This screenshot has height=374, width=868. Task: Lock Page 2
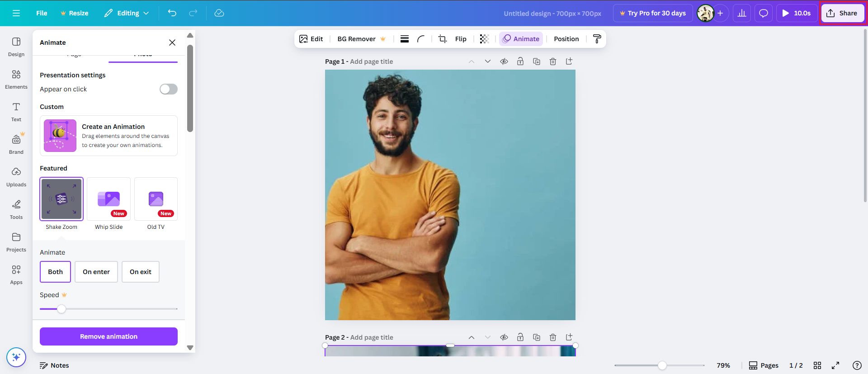[x=520, y=337]
